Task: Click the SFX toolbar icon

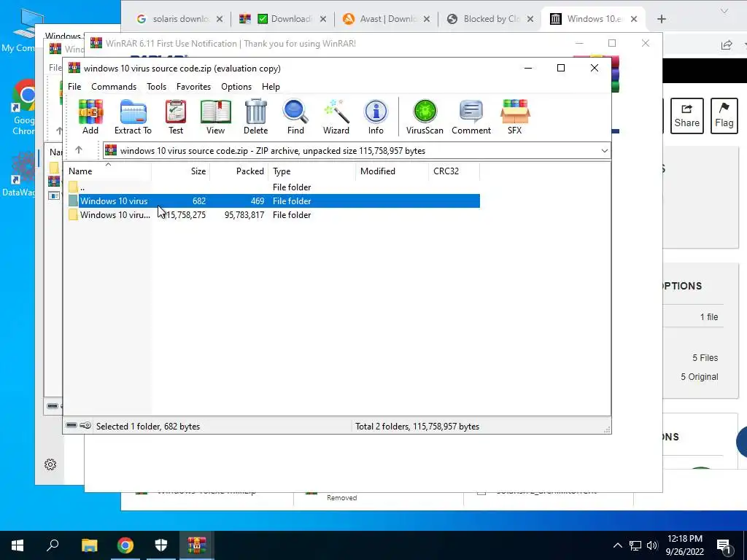Action: [x=514, y=117]
